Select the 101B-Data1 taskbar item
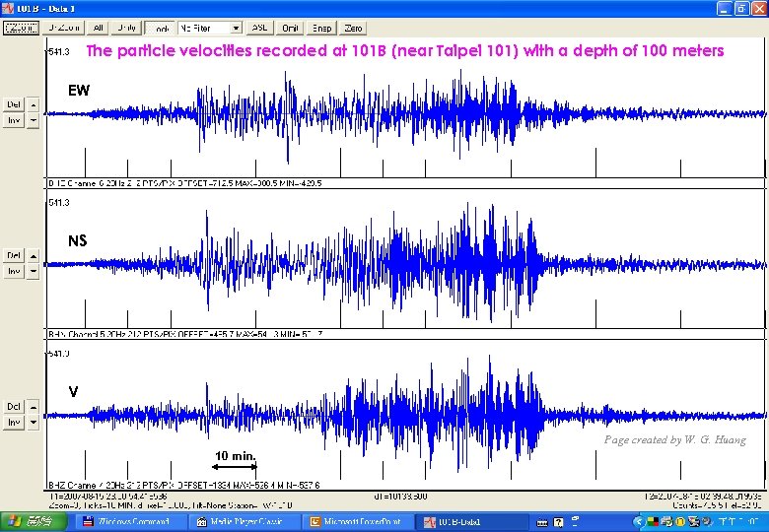Viewport: 769px width, 532px height. pos(472,522)
